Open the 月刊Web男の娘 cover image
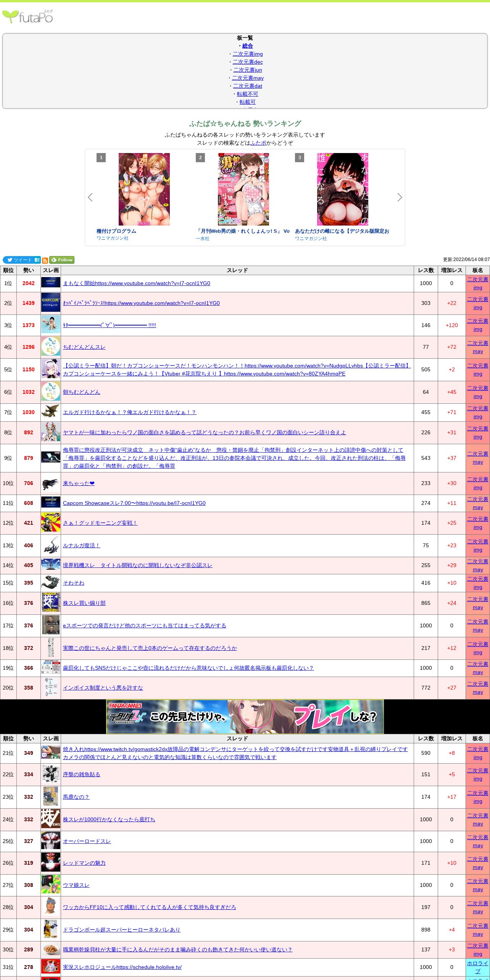Image resolution: width=490 pixels, height=980 pixels. click(243, 189)
